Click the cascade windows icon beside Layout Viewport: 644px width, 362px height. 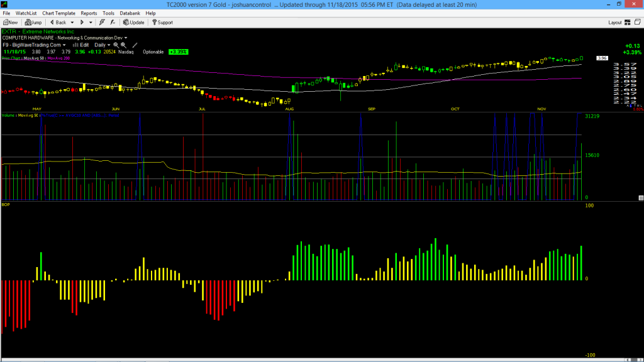[638, 22]
